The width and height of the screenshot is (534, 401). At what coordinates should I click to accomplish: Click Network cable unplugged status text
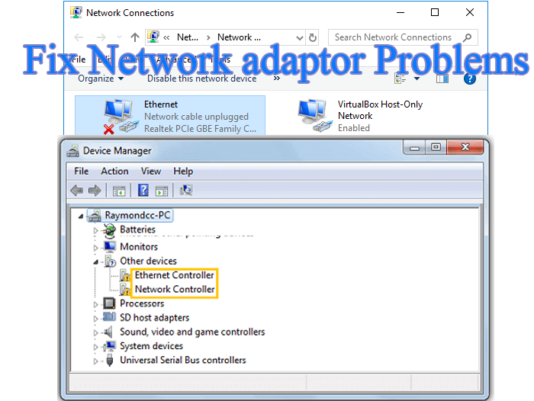point(196,117)
